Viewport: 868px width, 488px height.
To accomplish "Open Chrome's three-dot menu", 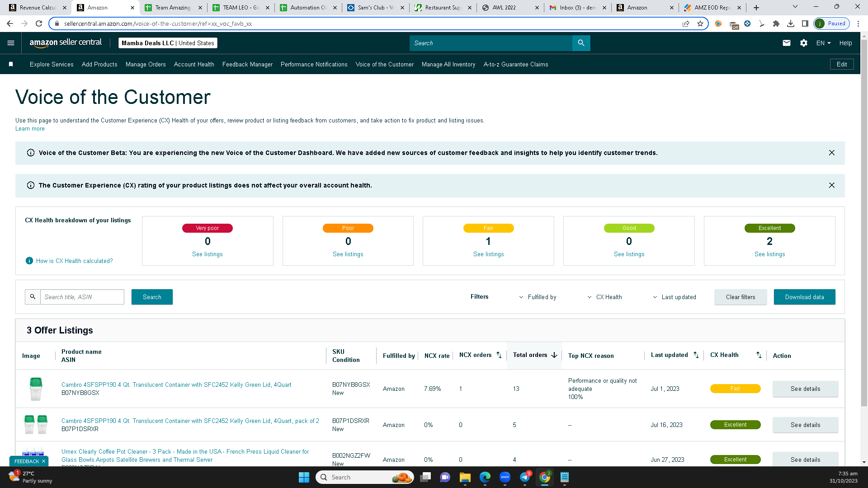I will tap(859, 23).
